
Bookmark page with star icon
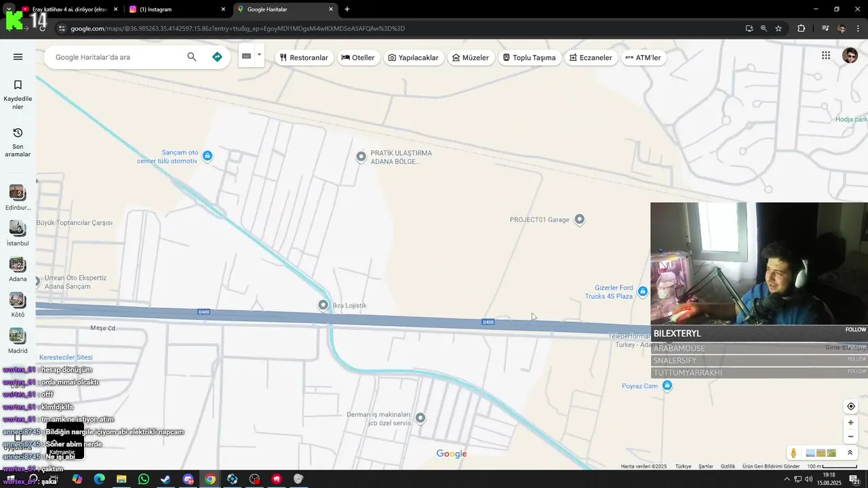778,28
